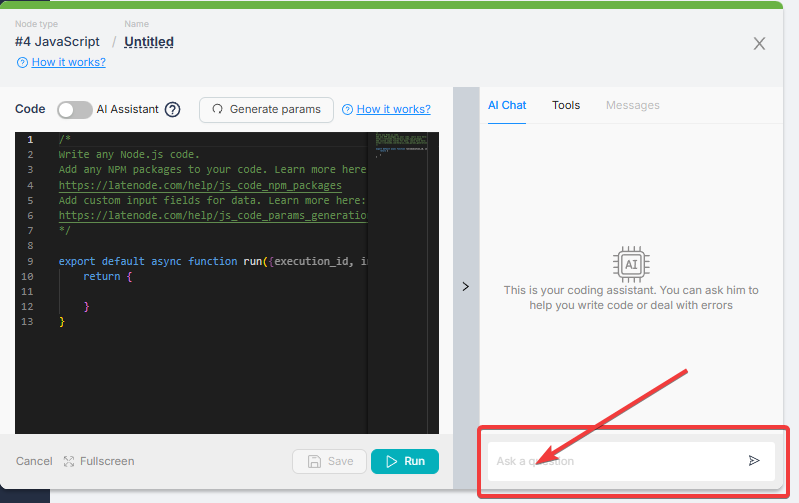Image resolution: width=799 pixels, height=503 pixels.
Task: Collapse the AI chat side panel
Action: pos(465,286)
